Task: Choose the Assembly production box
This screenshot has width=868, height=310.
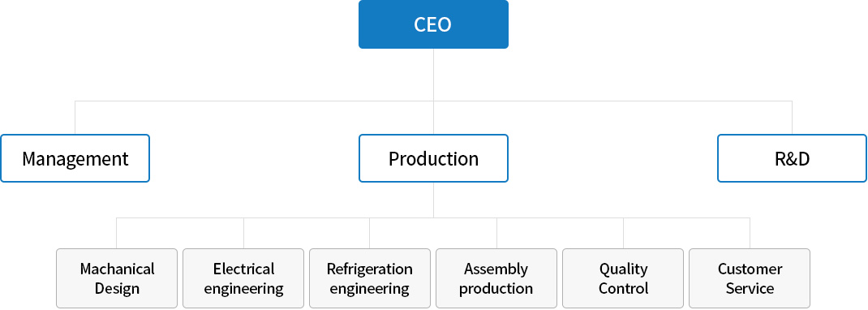Action: point(496,278)
